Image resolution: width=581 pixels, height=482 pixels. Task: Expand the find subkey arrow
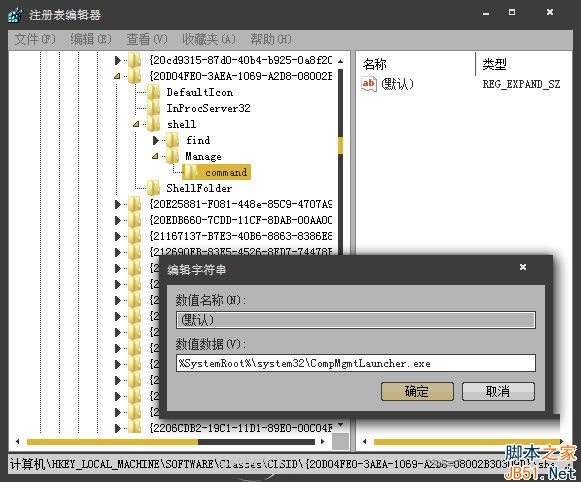pyautogui.click(x=156, y=140)
